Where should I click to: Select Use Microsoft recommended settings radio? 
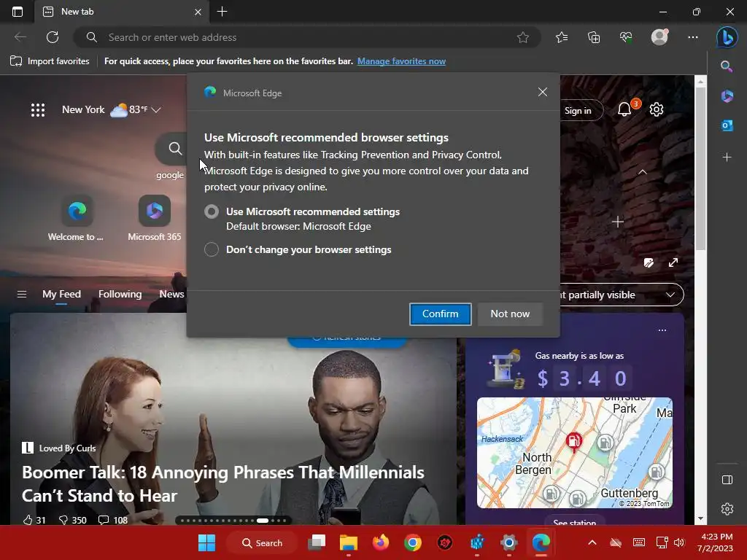212,211
